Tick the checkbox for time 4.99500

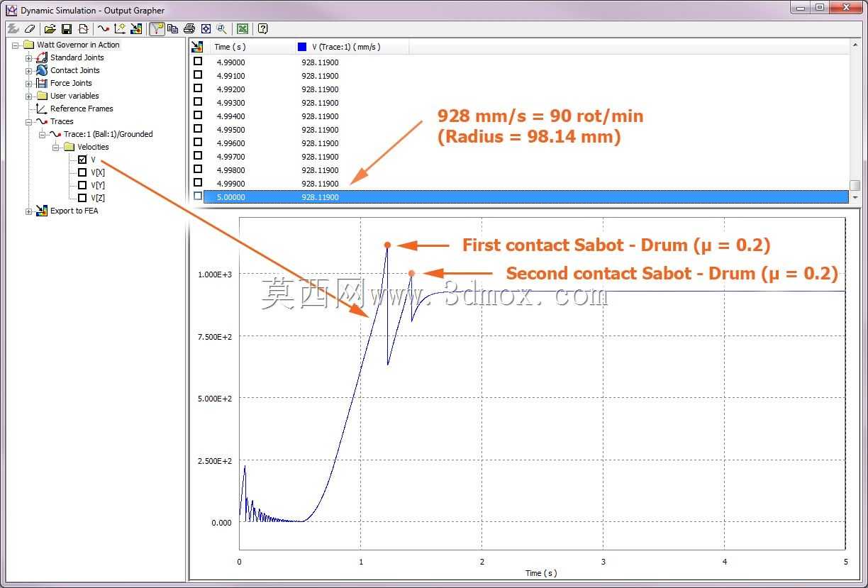(x=198, y=129)
